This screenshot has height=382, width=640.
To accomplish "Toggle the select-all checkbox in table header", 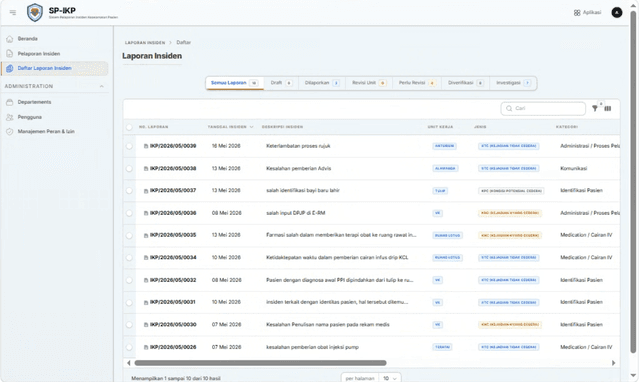I will (x=129, y=127).
